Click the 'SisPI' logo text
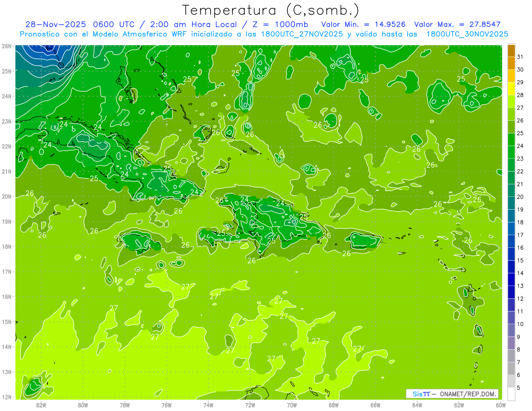The width and height of the screenshot is (532, 411). 421,394
